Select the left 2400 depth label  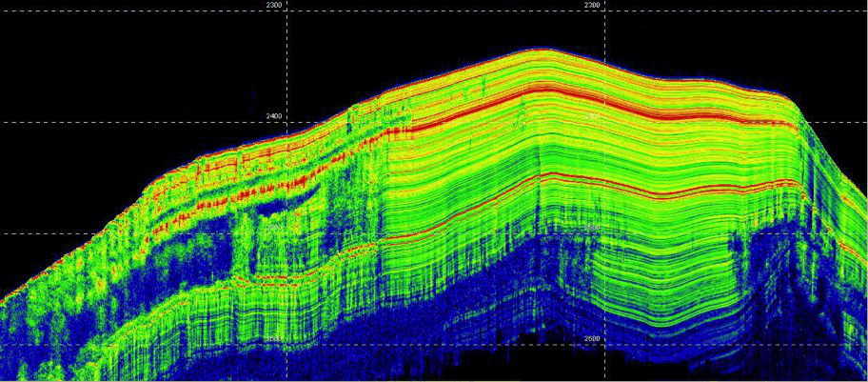[274, 116]
